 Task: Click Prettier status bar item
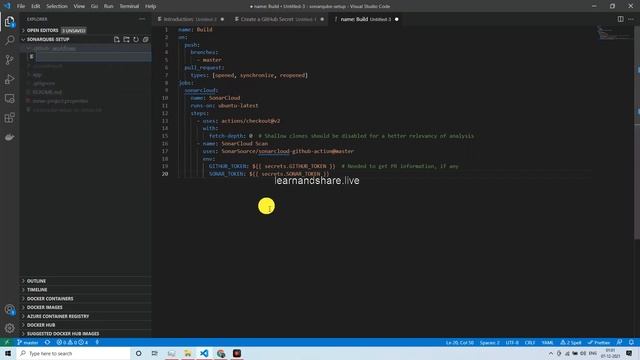point(599,342)
